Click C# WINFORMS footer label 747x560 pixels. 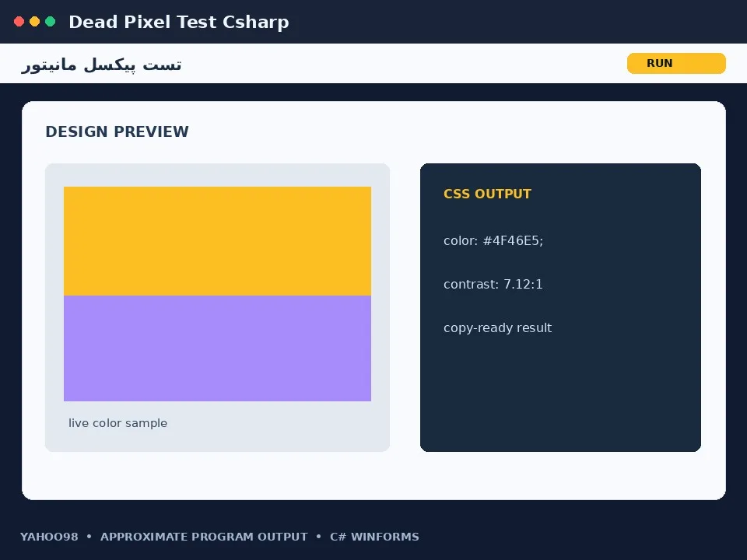374,537
